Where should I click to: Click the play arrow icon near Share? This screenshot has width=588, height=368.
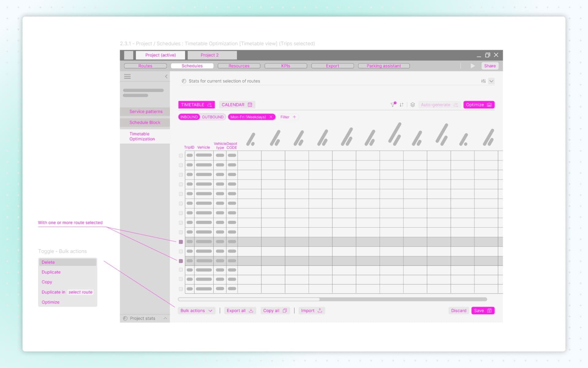click(x=472, y=66)
